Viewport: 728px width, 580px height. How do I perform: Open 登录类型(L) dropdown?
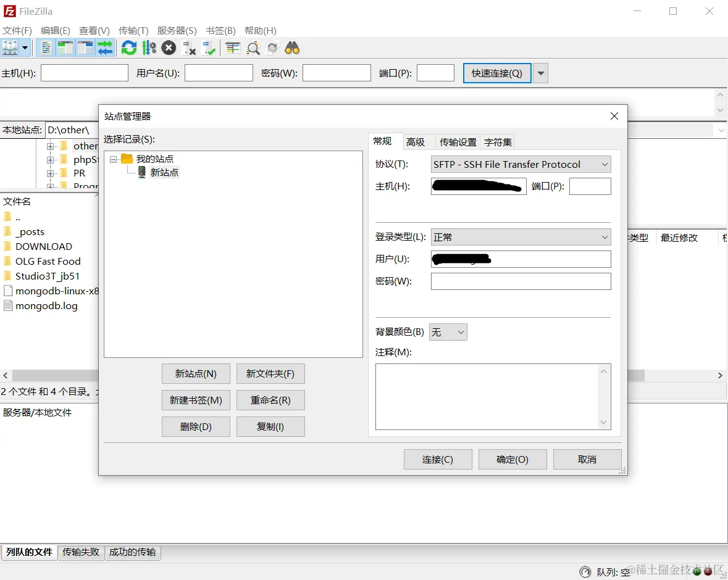pyautogui.click(x=521, y=237)
